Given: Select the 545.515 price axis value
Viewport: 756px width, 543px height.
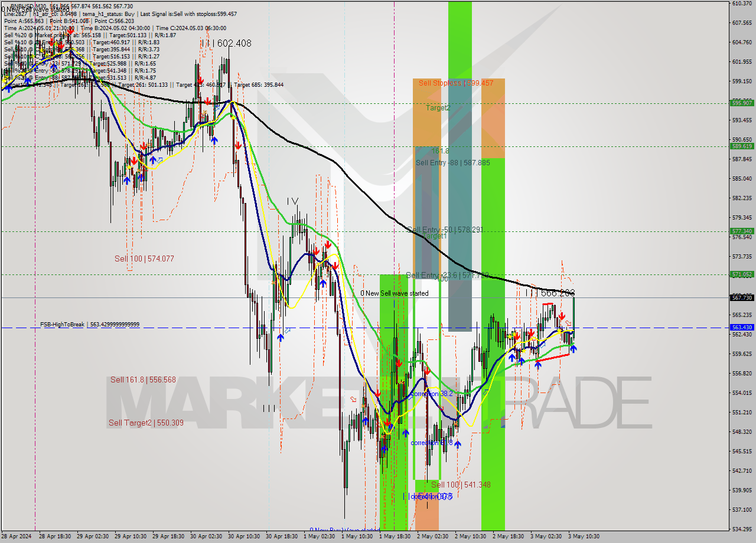Looking at the screenshot, I should (x=742, y=451).
